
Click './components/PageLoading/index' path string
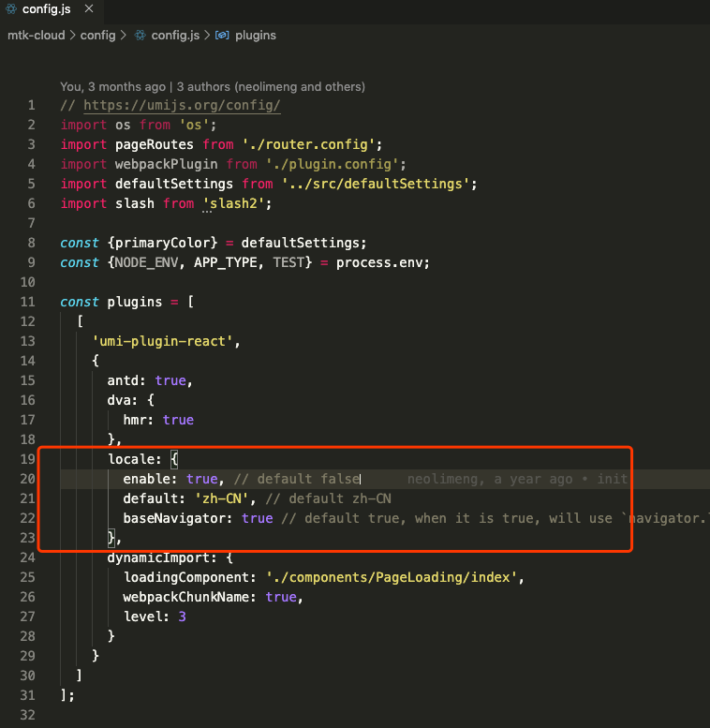392,577
